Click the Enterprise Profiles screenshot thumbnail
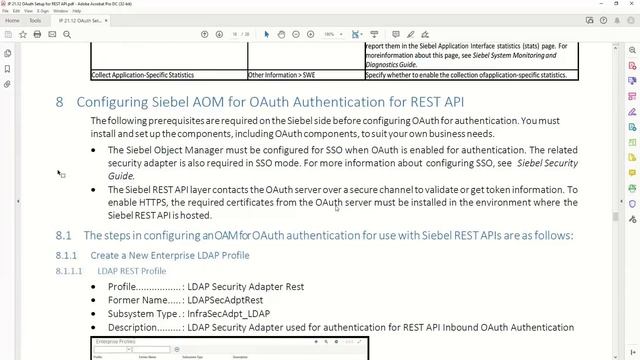Image resolution: width=640 pixels, height=360 pixels. coord(229,348)
